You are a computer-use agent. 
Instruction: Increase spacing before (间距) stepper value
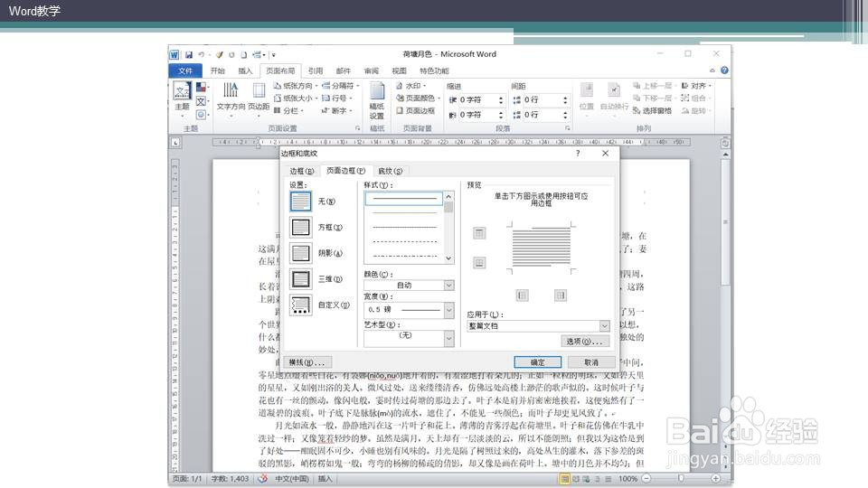[x=565, y=98]
